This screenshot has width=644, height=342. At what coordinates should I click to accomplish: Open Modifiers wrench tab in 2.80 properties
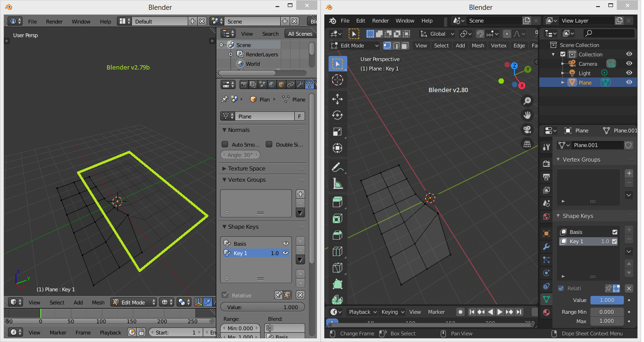(x=546, y=247)
